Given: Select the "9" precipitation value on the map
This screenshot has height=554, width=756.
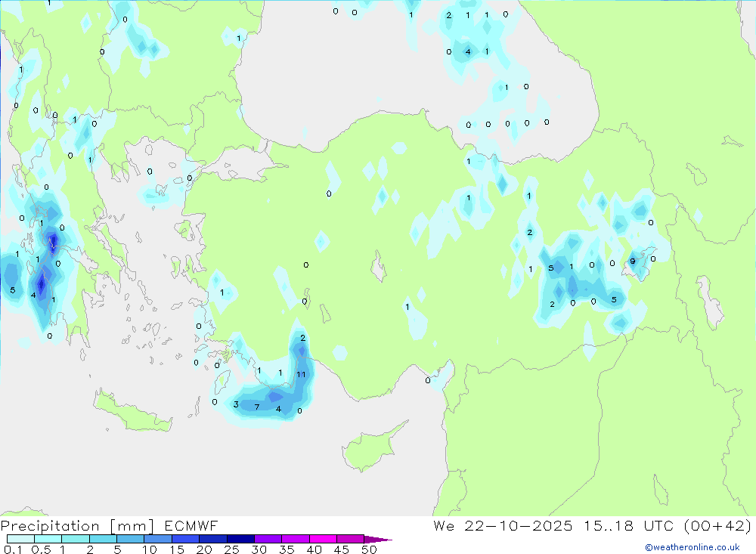Looking at the screenshot, I should tap(633, 262).
